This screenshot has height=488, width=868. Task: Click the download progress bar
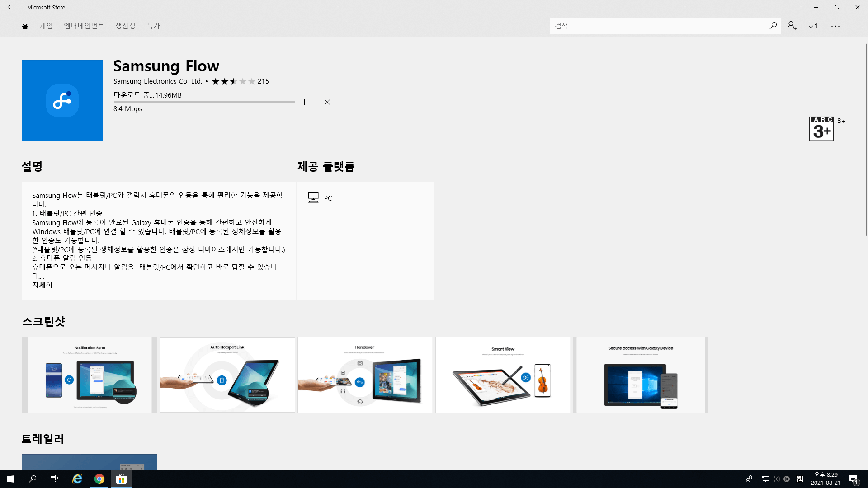204,102
